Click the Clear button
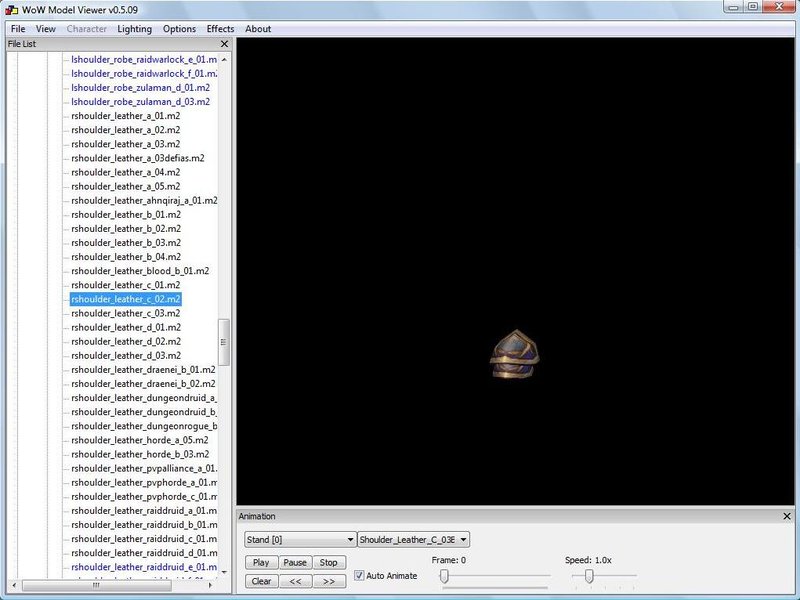Screen dimensions: 800x600 tap(261, 581)
